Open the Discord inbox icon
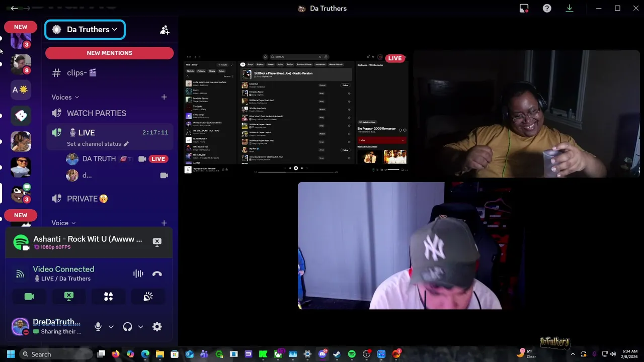The image size is (644, 362). coord(524,8)
